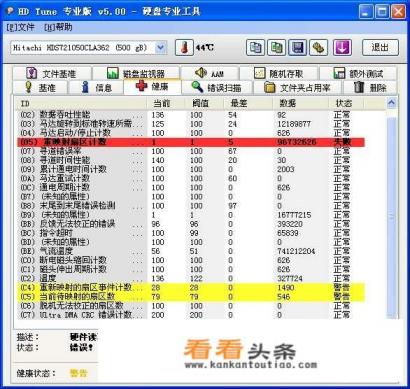
Task: Switch to the 磁盘监视器 tab
Action: coord(136,73)
